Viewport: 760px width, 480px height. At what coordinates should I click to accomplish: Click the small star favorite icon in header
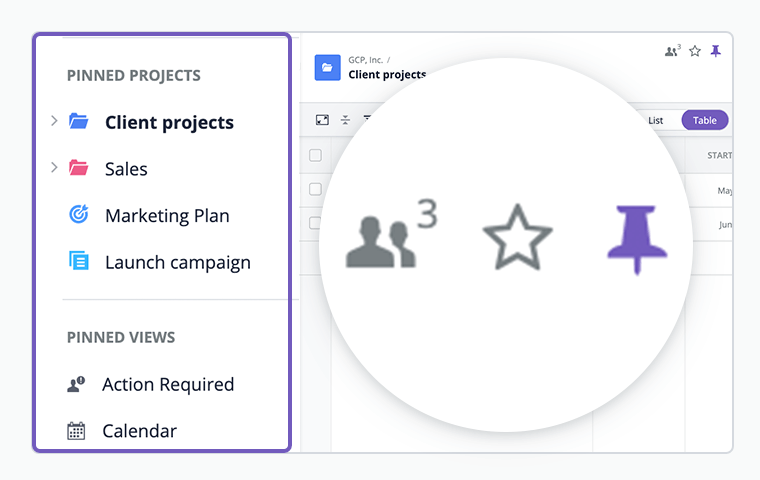695,51
